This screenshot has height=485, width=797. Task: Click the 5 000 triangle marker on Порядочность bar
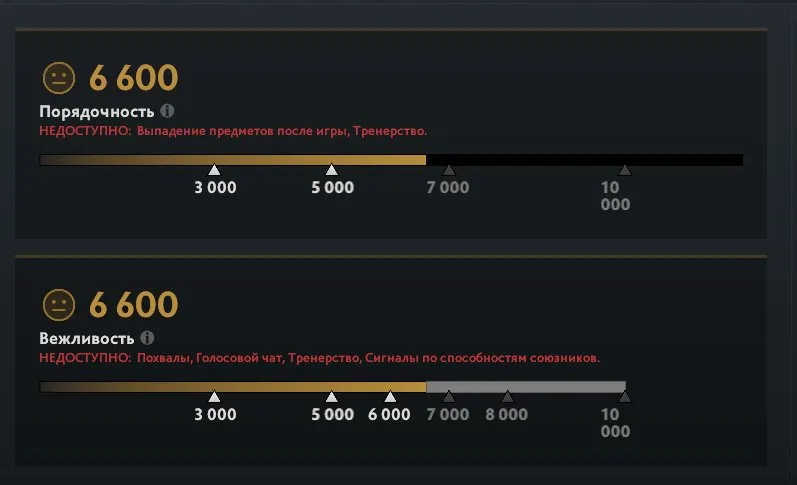coord(332,169)
